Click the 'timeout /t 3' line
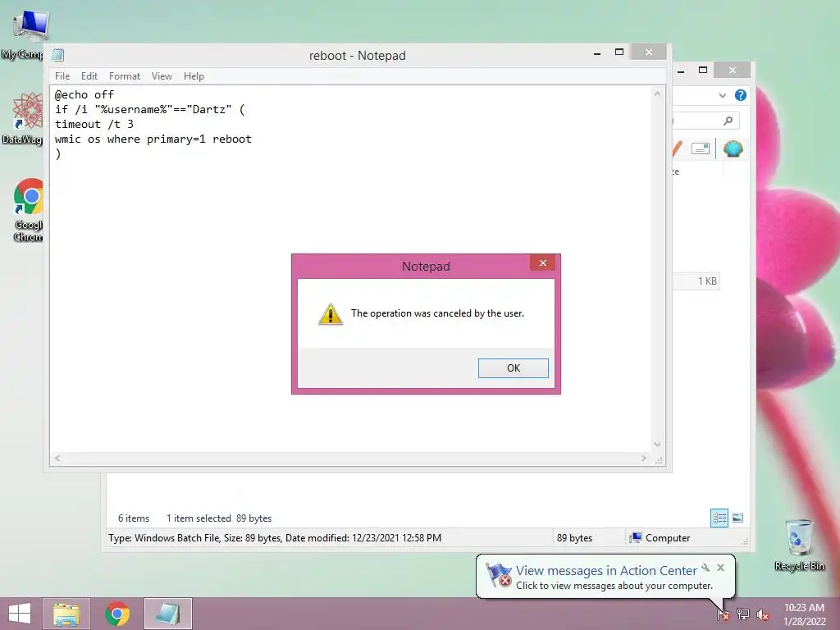The height and width of the screenshot is (630, 840). (x=94, y=125)
